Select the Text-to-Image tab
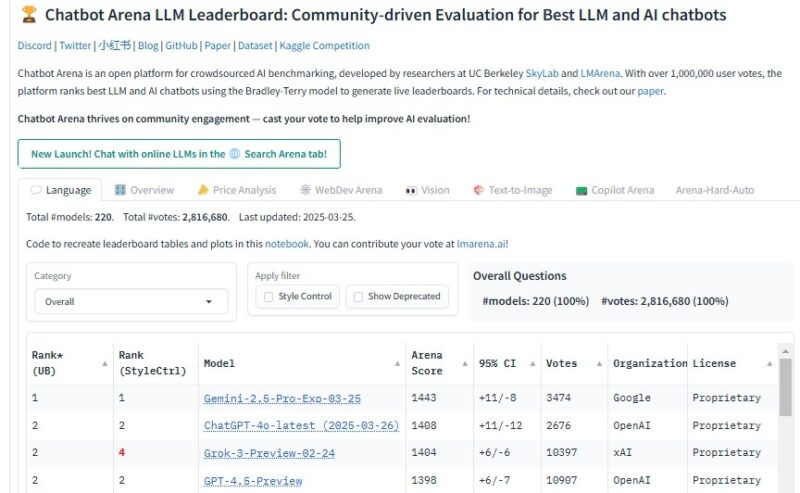Image resolution: width=800 pixels, height=493 pixels. (x=513, y=190)
